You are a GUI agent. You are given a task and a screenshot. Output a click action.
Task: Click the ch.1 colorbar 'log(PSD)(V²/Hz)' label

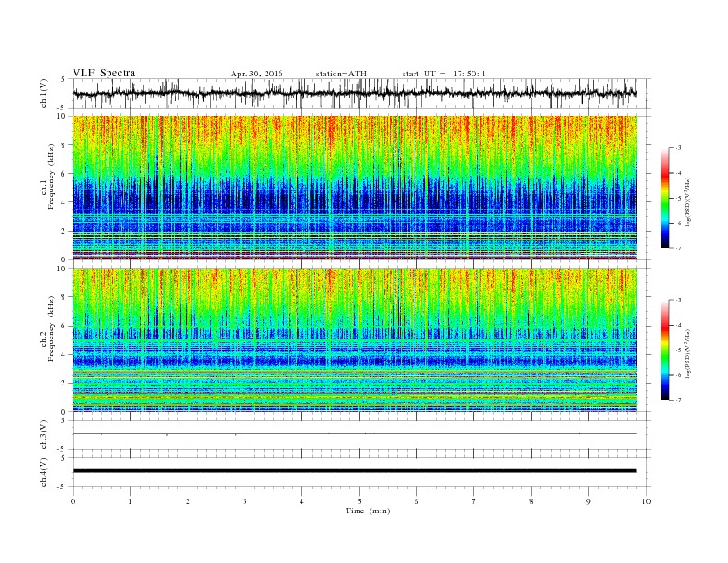[x=688, y=201]
